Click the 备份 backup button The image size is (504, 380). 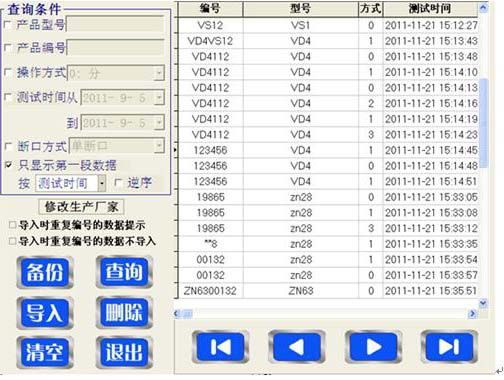pyautogui.click(x=45, y=272)
